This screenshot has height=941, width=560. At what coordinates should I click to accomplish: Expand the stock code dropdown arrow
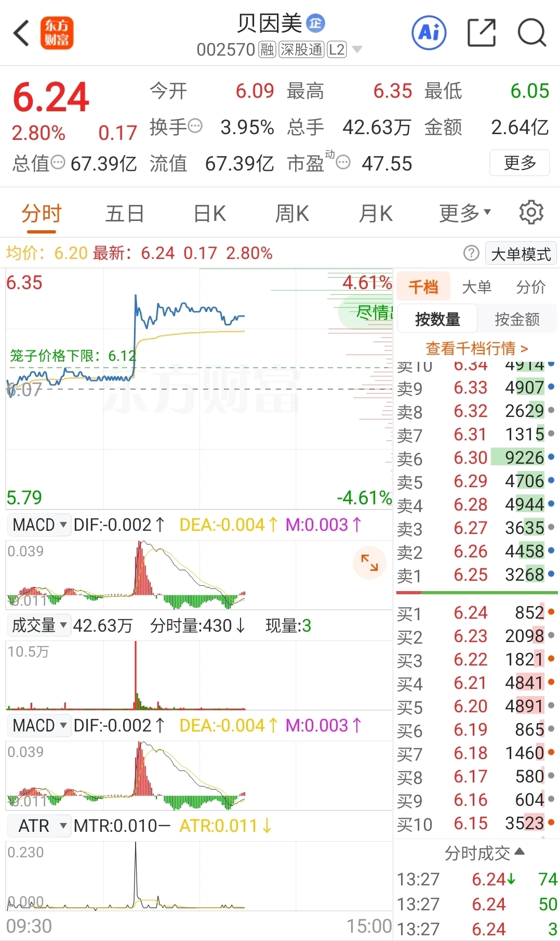357,50
